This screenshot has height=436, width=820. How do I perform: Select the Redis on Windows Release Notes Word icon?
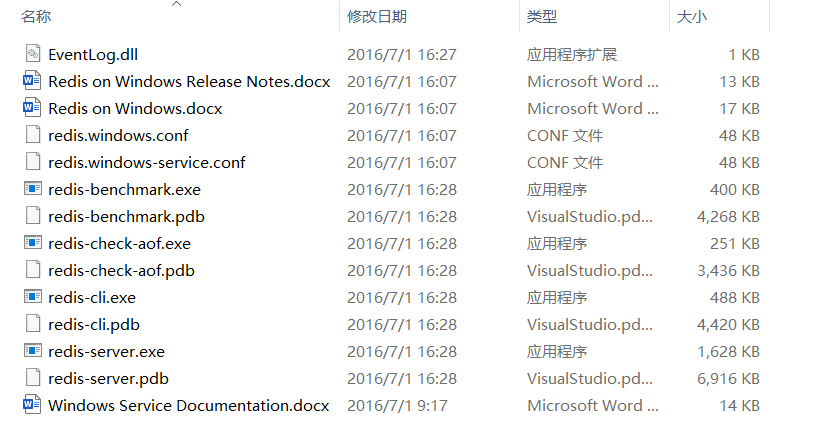click(33, 81)
